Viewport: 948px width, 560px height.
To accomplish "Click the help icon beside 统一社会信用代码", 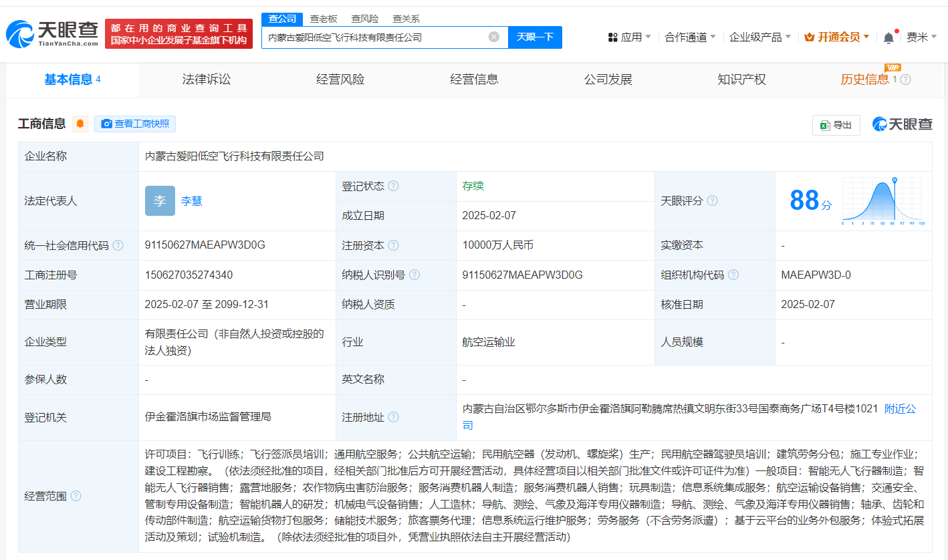I will click(x=118, y=245).
